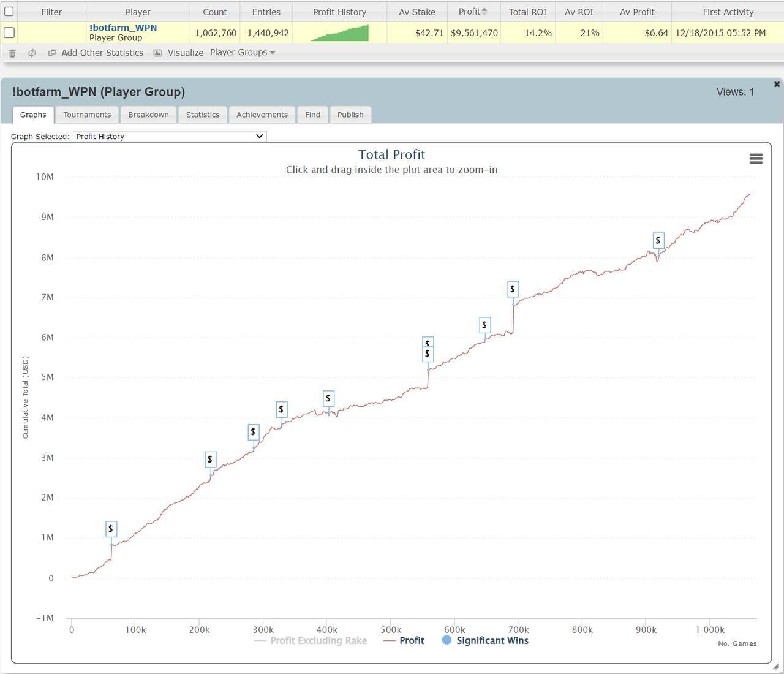The width and height of the screenshot is (784, 674).
Task: Switch to the Tournaments tab
Action: click(87, 115)
